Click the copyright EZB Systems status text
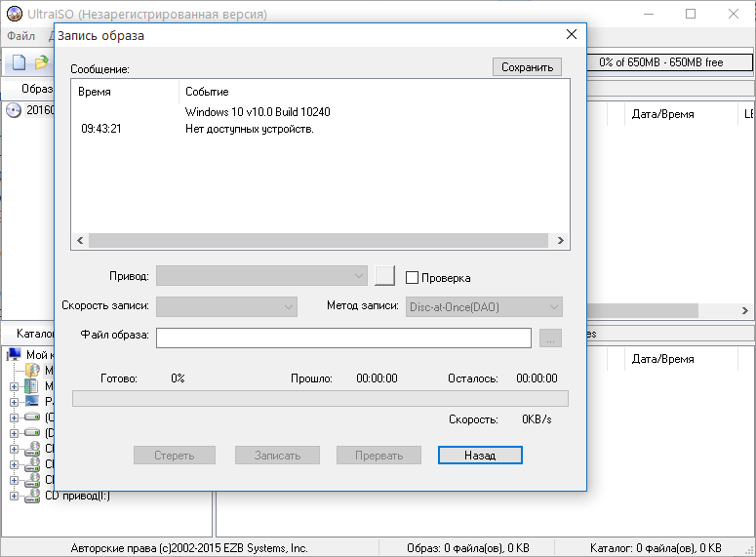Screen dimensions: 756x557 (189, 548)
